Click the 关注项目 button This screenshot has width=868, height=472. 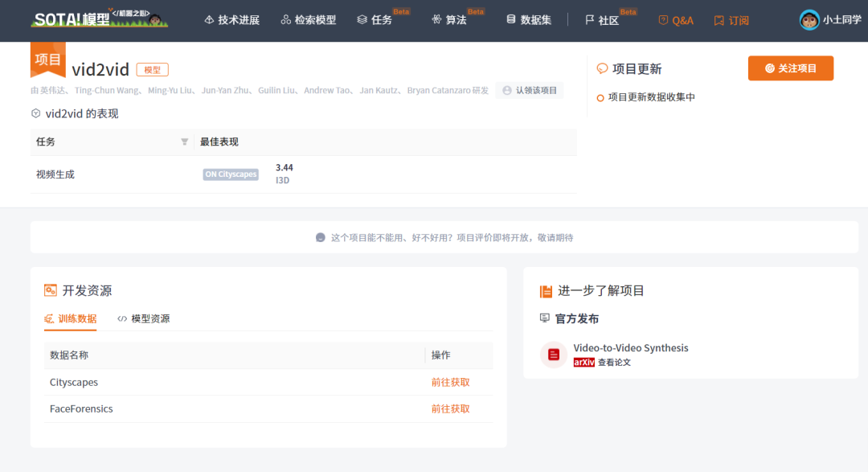tap(791, 68)
